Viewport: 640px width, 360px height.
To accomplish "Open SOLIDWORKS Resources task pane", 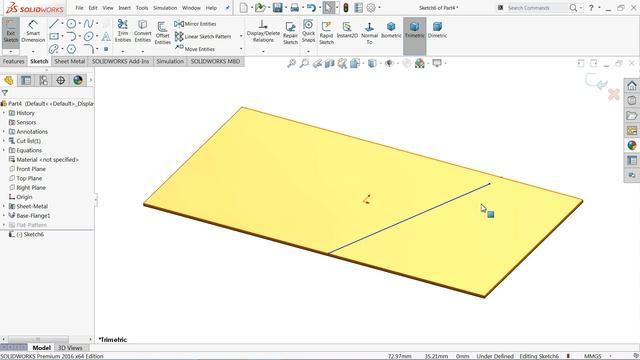I will (x=631, y=86).
